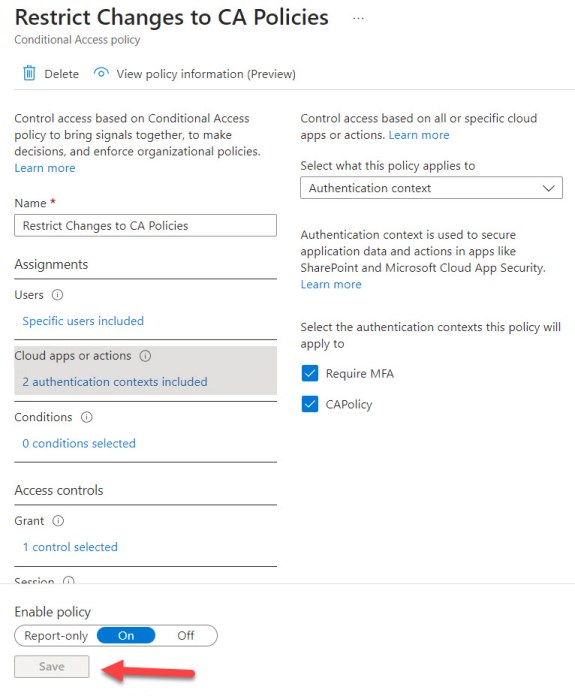Open Learn more about authentication context
Viewport: 575px width, 696px height.
(331, 285)
